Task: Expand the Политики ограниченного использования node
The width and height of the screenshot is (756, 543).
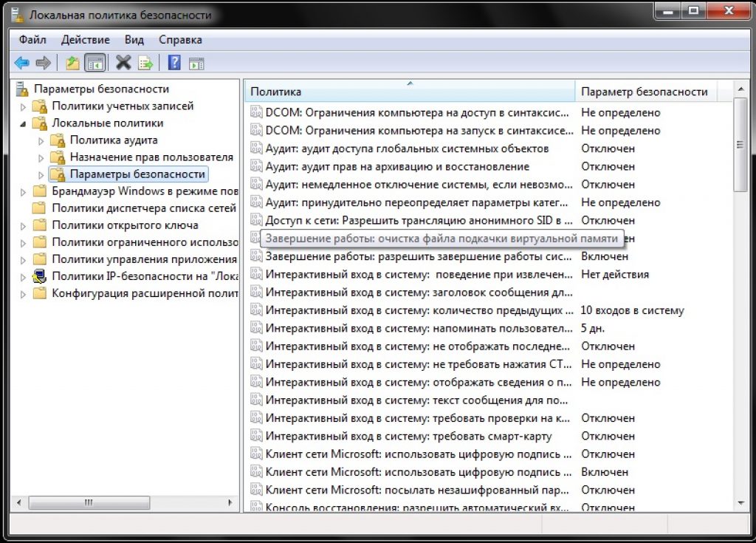Action: (x=23, y=243)
